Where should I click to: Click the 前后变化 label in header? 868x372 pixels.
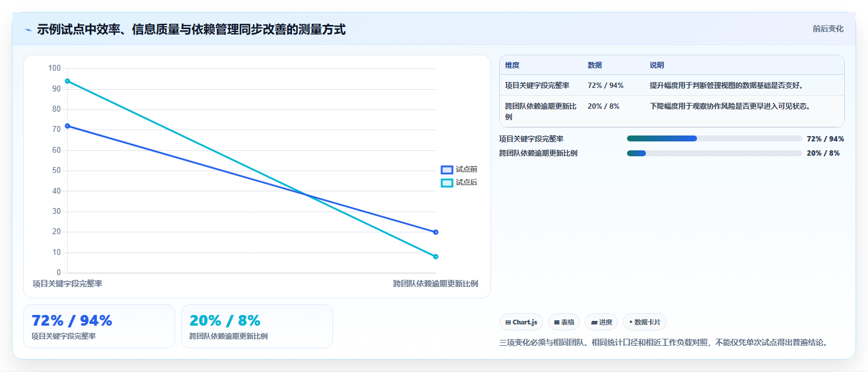(828, 29)
